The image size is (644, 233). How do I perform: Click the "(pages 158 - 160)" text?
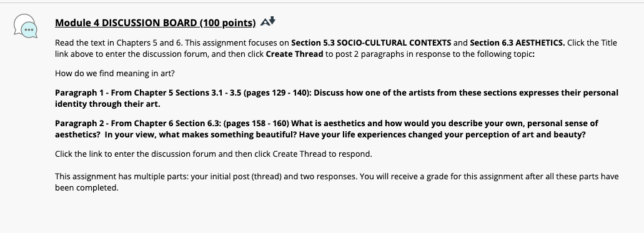pyautogui.click(x=256, y=123)
